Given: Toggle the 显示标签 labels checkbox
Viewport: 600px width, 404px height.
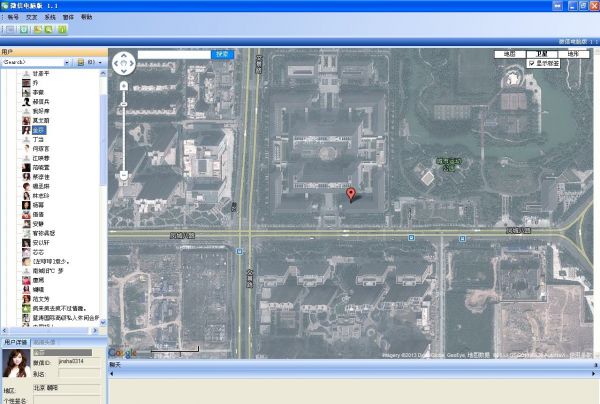Looking at the screenshot, I should coord(532,64).
